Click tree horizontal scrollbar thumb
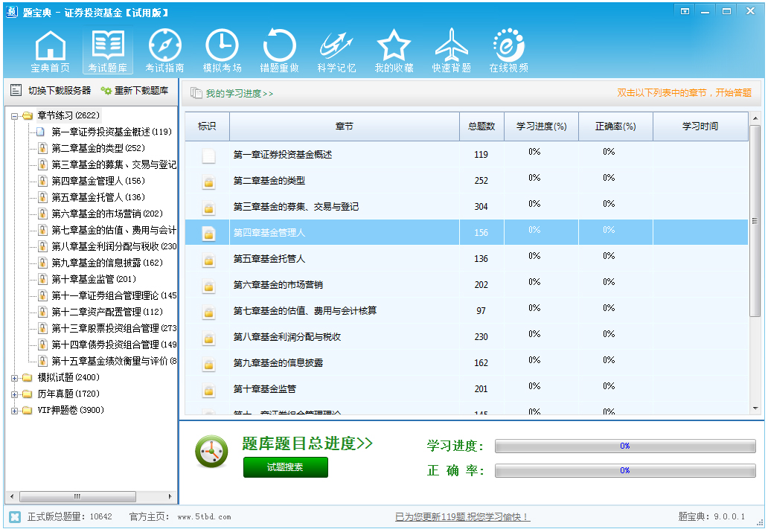The height and width of the screenshot is (532, 768). pyautogui.click(x=77, y=496)
